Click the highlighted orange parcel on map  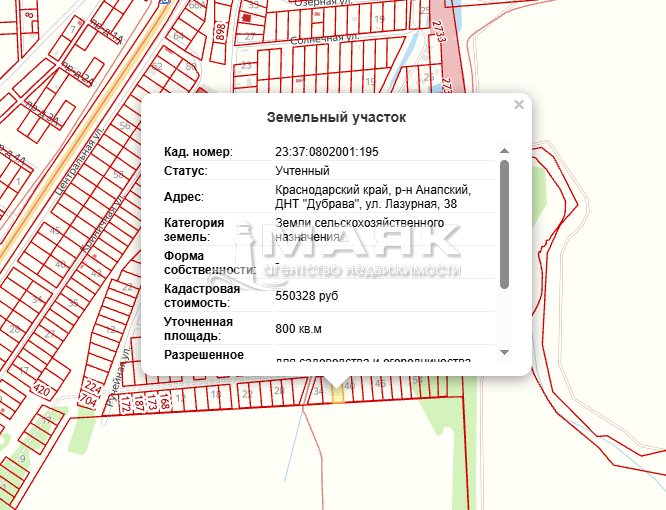337,394
